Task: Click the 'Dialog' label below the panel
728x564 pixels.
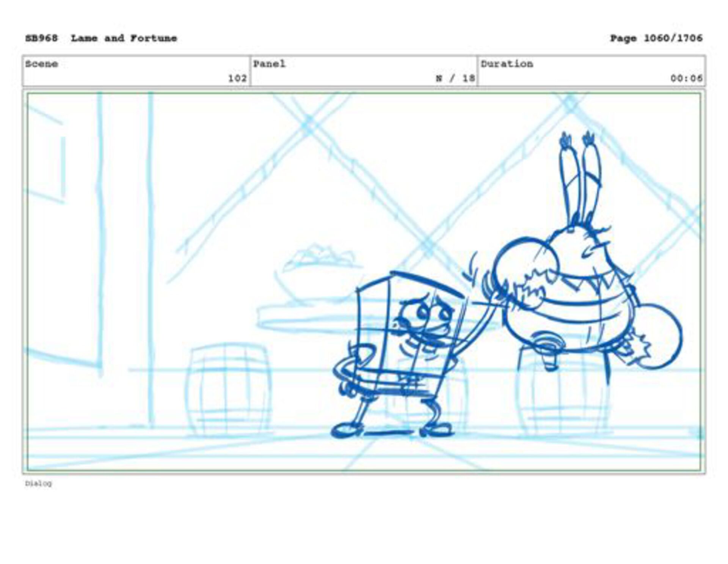Action: (38, 483)
